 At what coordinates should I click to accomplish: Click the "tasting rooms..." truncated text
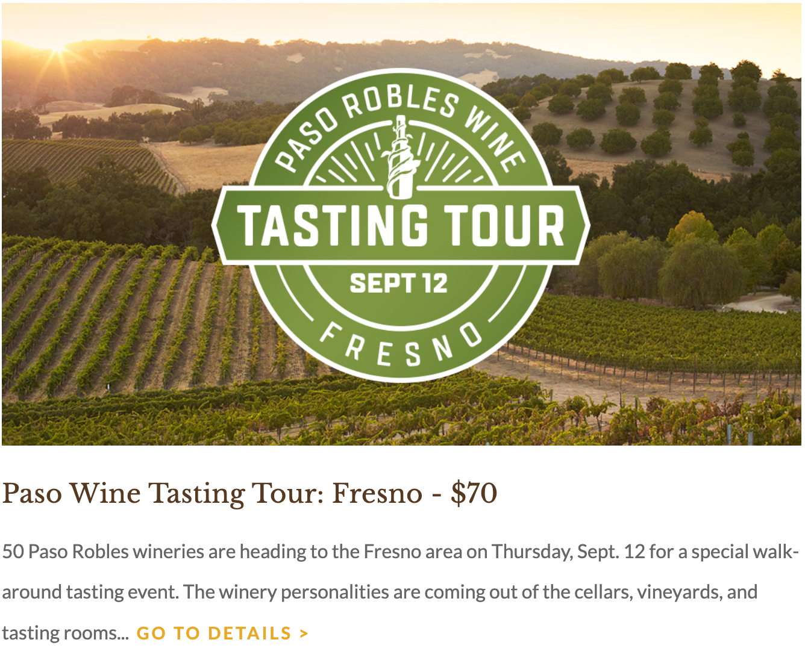tap(66, 633)
